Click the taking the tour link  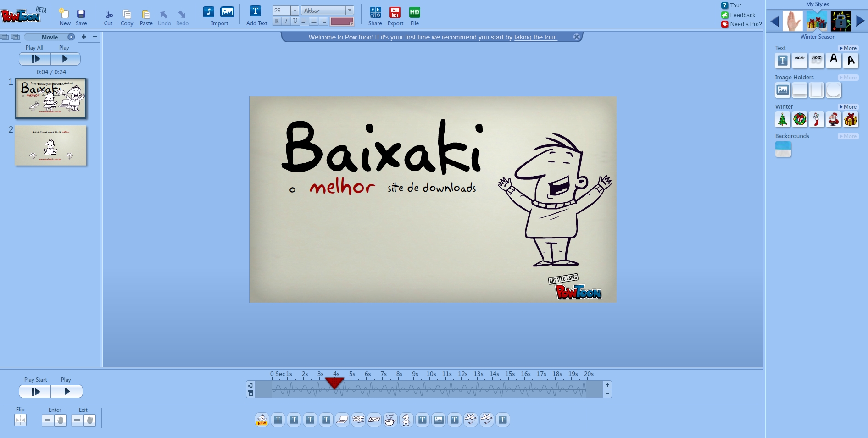[535, 37]
